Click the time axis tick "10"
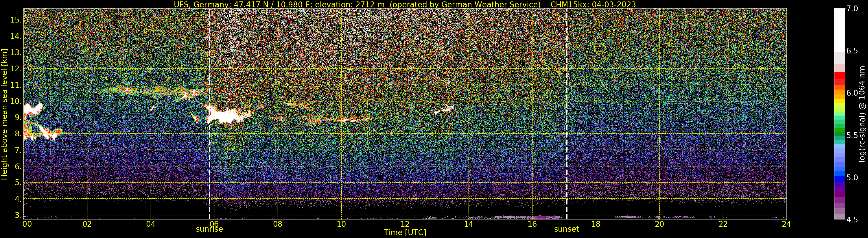The width and height of the screenshot is (868, 238). 341,224
